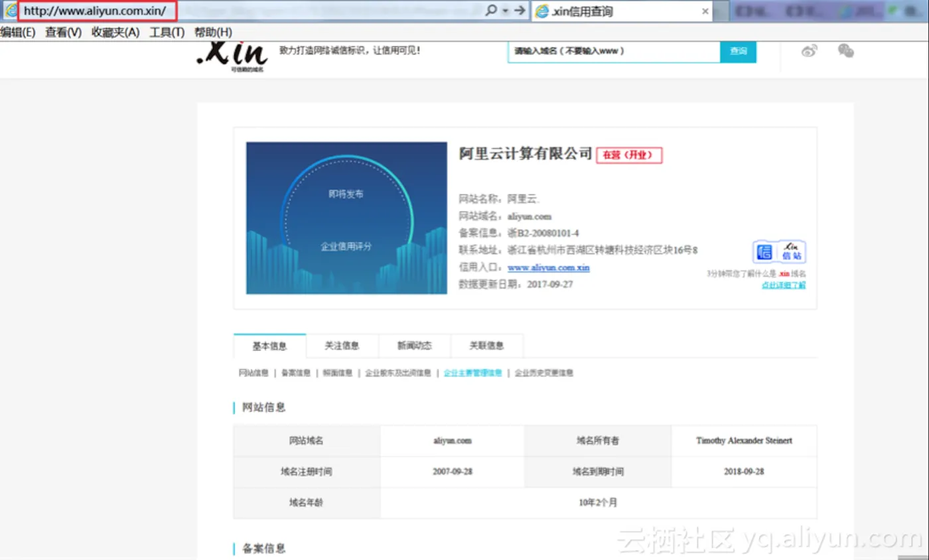This screenshot has height=560, width=929.
Task: Click the 网站信息 section heading
Action: click(x=264, y=407)
